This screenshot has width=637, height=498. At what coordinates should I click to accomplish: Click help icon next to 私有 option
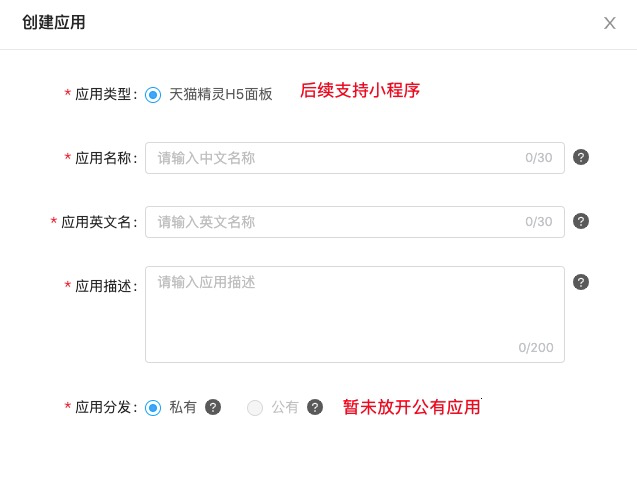pyautogui.click(x=213, y=407)
